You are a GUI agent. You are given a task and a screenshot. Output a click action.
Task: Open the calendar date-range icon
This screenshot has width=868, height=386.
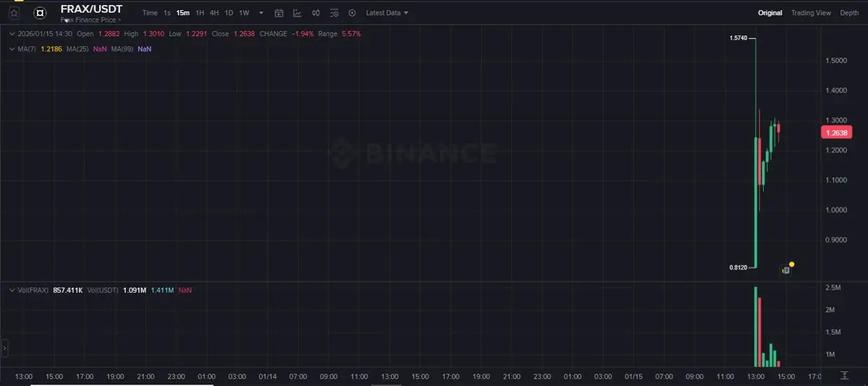tap(279, 13)
